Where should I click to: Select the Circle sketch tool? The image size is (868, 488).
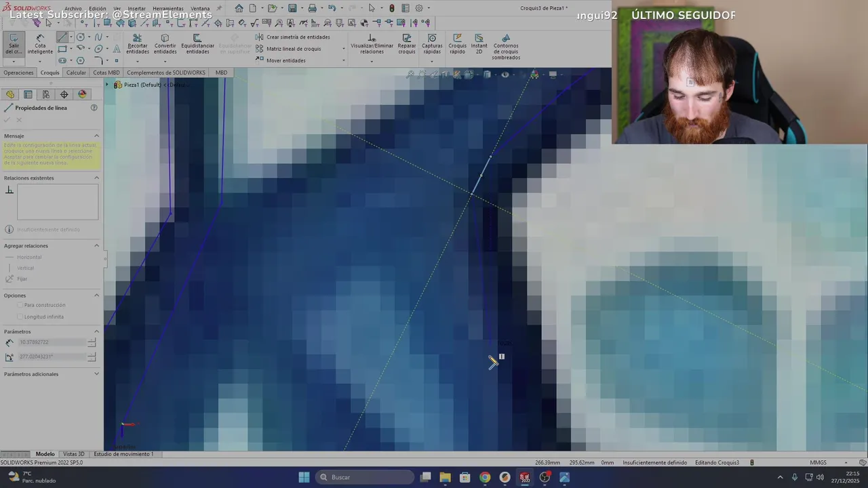click(x=81, y=37)
